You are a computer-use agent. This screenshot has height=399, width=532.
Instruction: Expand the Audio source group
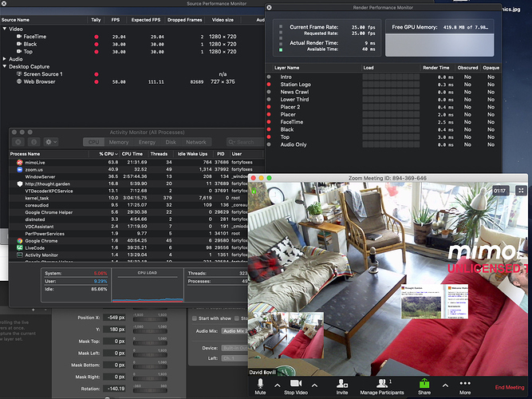(x=5, y=59)
